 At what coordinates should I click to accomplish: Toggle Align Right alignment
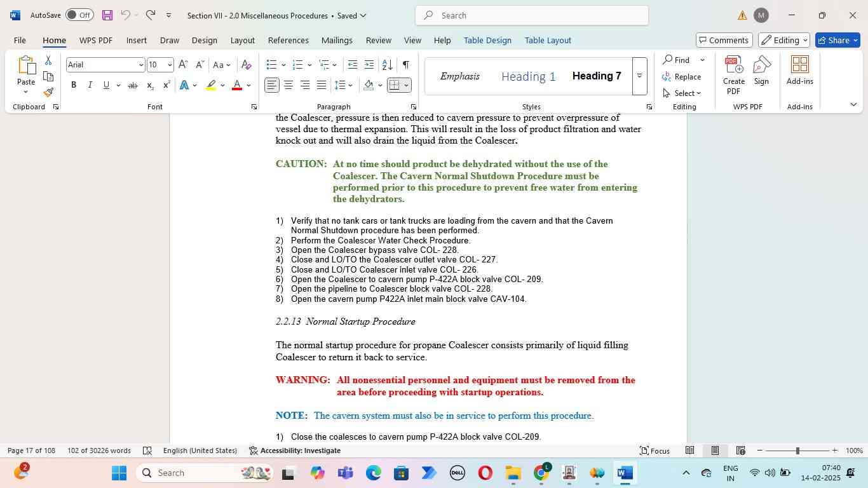[305, 85]
